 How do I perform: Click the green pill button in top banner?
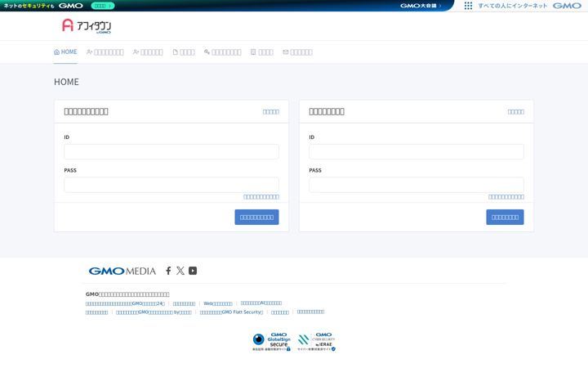[102, 6]
